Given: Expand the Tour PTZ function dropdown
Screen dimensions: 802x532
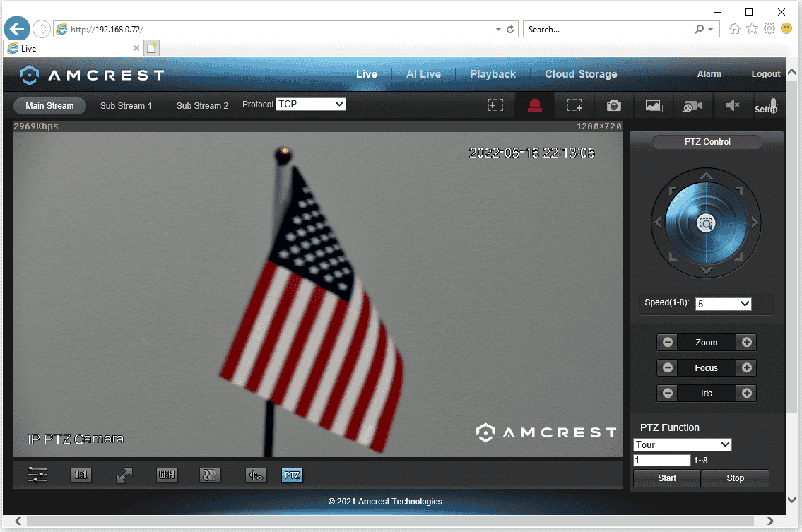Looking at the screenshot, I should point(682,445).
